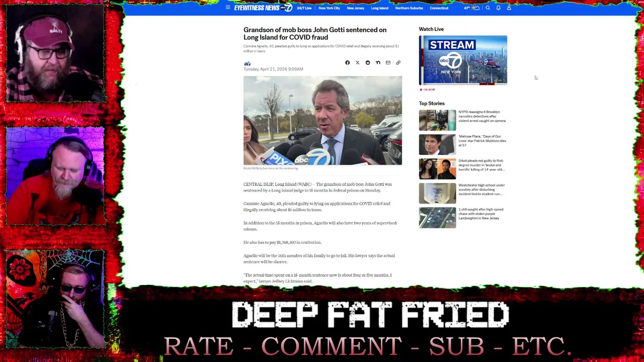Viewport: 644px width, 362px height.
Task: Share article via Nextdoor icon
Action: tap(378, 63)
